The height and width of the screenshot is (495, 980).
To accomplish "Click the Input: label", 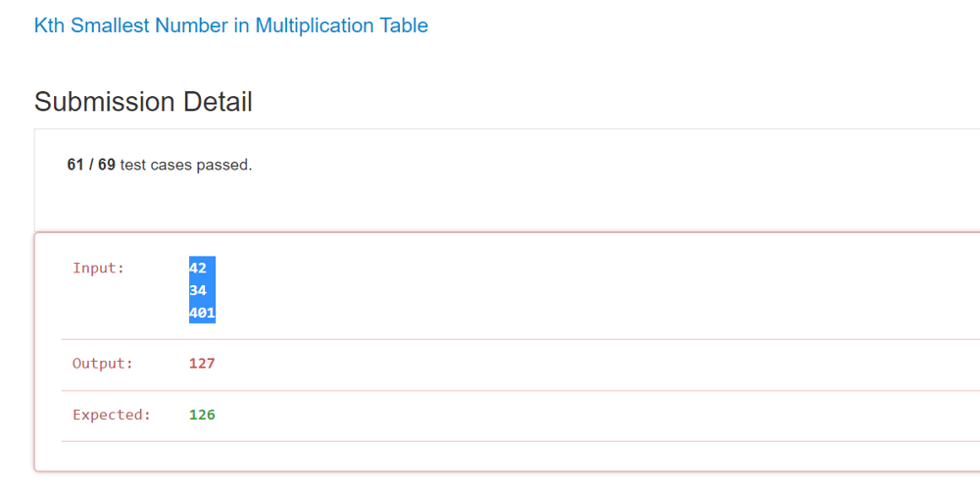I will point(99,268).
